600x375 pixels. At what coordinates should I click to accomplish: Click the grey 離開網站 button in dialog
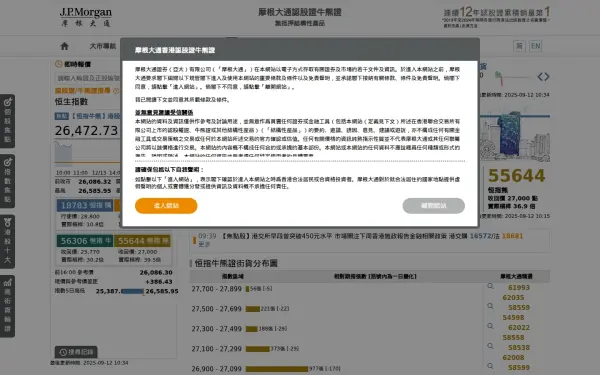coord(434,206)
